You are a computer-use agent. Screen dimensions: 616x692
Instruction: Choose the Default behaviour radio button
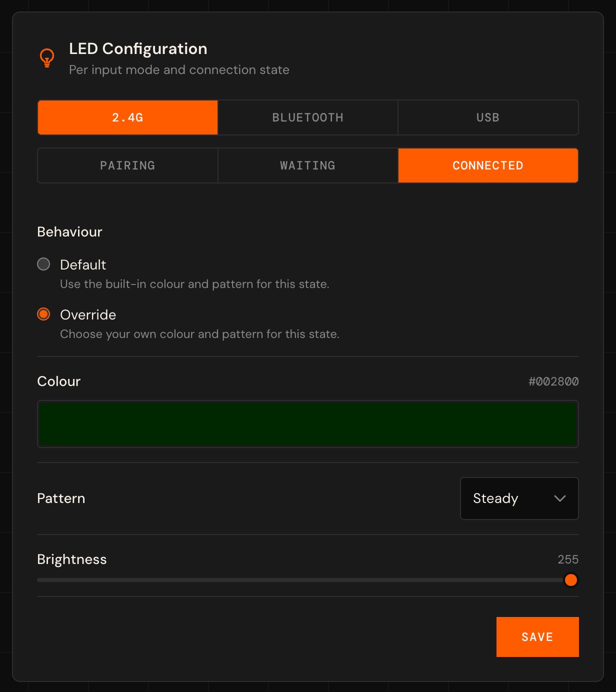click(x=44, y=264)
